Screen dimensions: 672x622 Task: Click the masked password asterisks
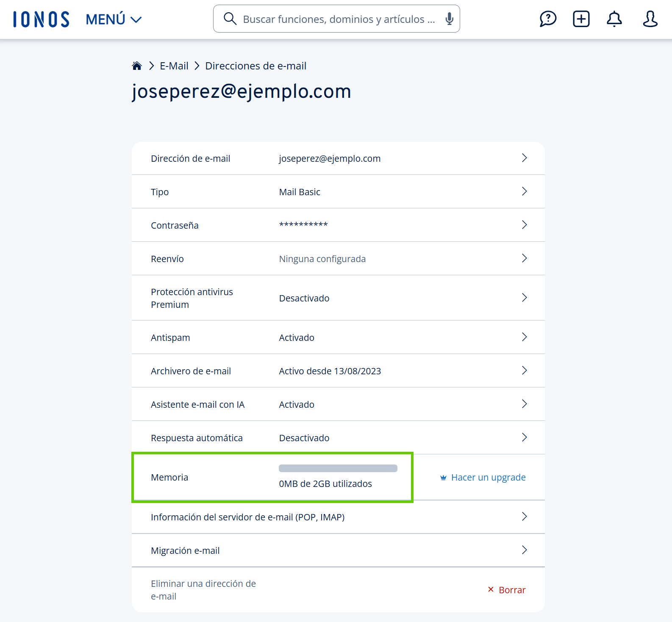[303, 225]
